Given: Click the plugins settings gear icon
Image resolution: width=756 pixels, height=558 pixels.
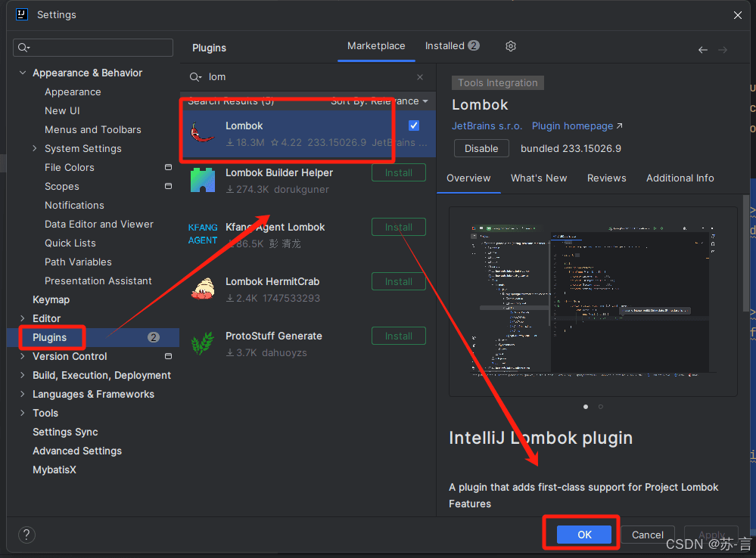Looking at the screenshot, I should pyautogui.click(x=511, y=46).
